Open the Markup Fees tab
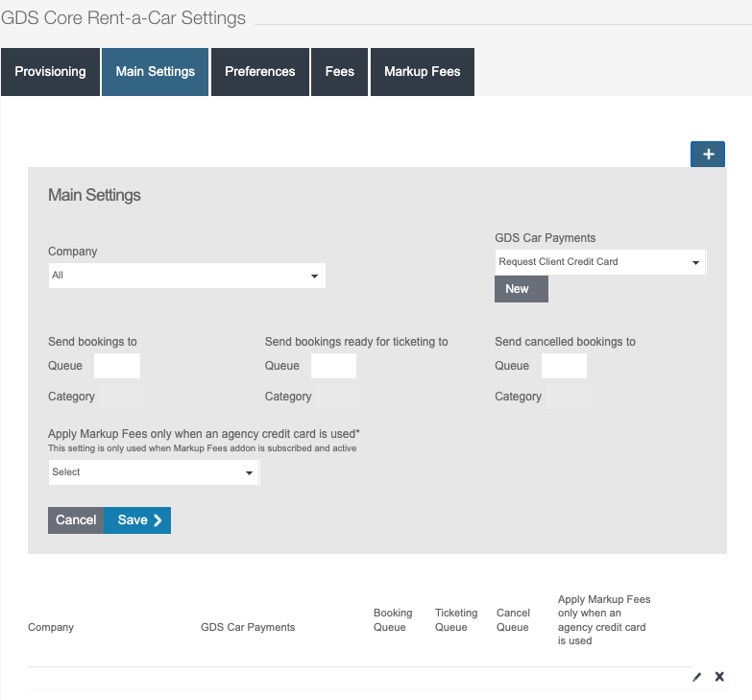This screenshot has width=752, height=700. [422, 72]
